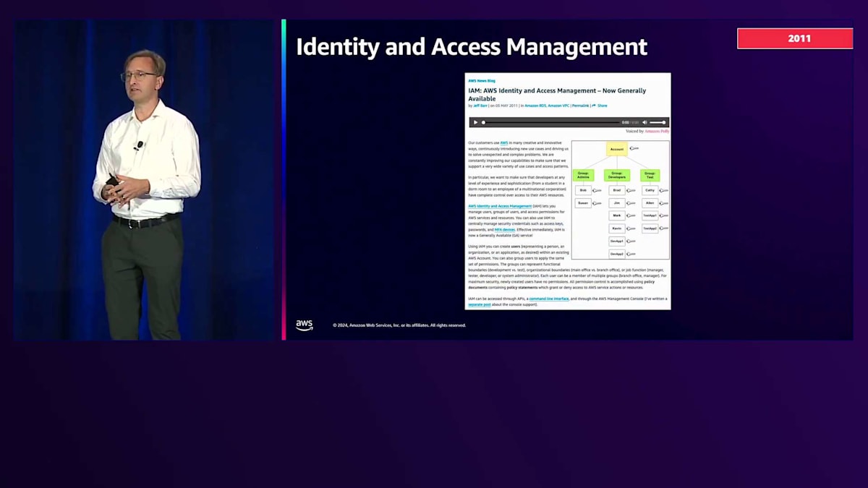
Task: Click the key icon beside TestApp1
Action: [664, 215]
